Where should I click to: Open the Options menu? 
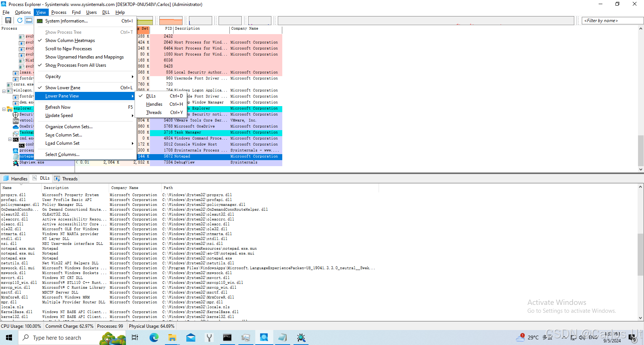(23, 12)
